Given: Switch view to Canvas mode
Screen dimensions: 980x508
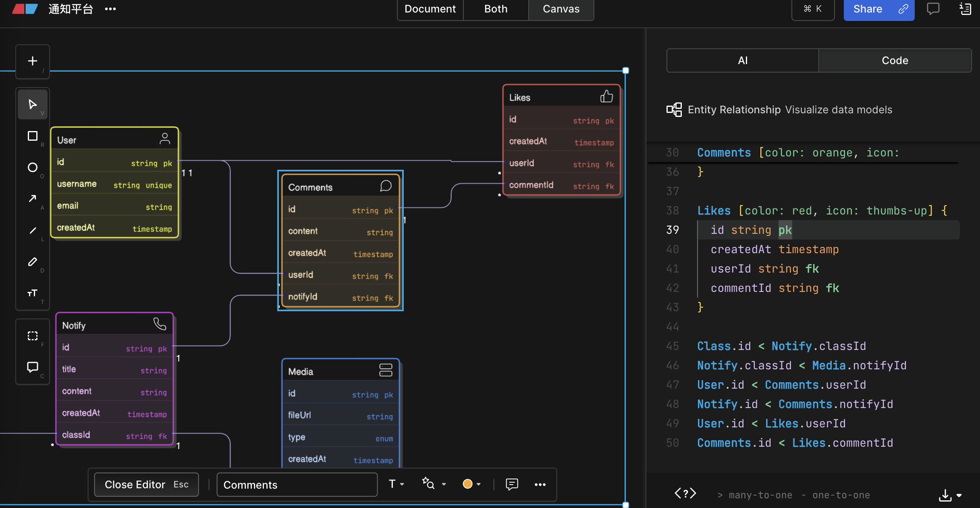Looking at the screenshot, I should [561, 9].
